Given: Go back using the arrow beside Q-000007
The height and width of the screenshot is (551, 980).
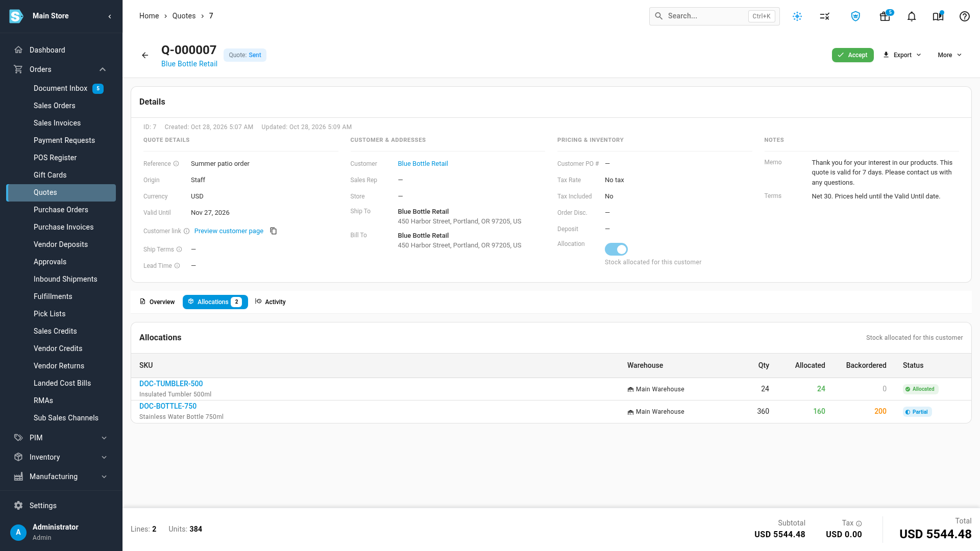Looking at the screenshot, I should coord(145,55).
